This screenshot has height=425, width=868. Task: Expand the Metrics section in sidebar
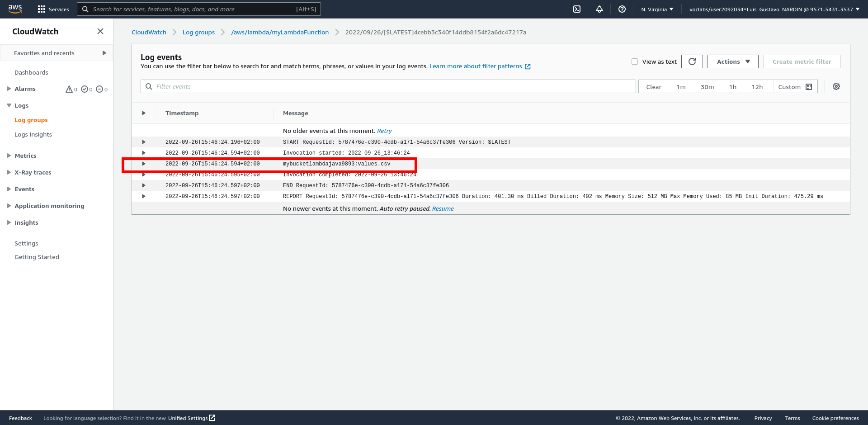coord(25,156)
